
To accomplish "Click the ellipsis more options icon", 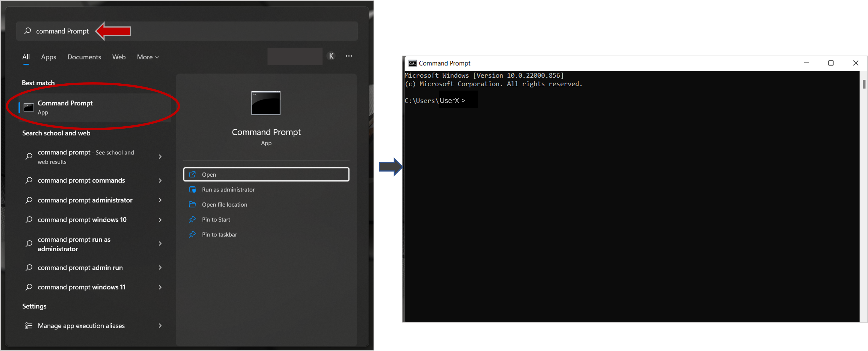I will (x=349, y=56).
